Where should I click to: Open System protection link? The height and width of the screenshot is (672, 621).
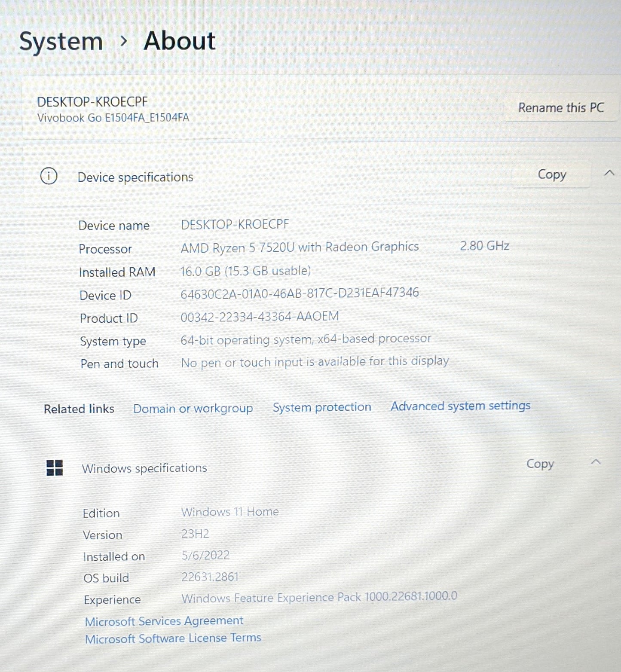322,407
